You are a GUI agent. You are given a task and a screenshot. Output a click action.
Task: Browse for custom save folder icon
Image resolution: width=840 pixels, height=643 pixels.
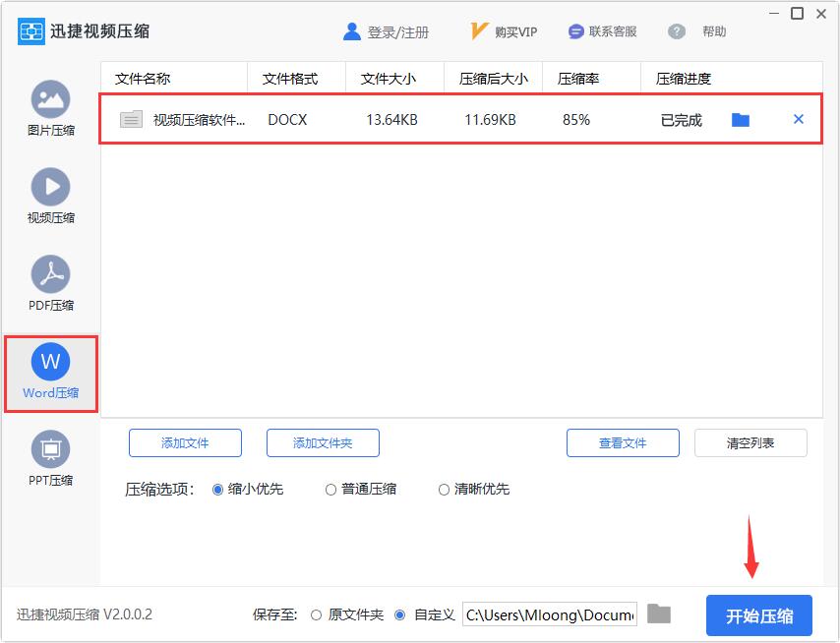(x=659, y=614)
